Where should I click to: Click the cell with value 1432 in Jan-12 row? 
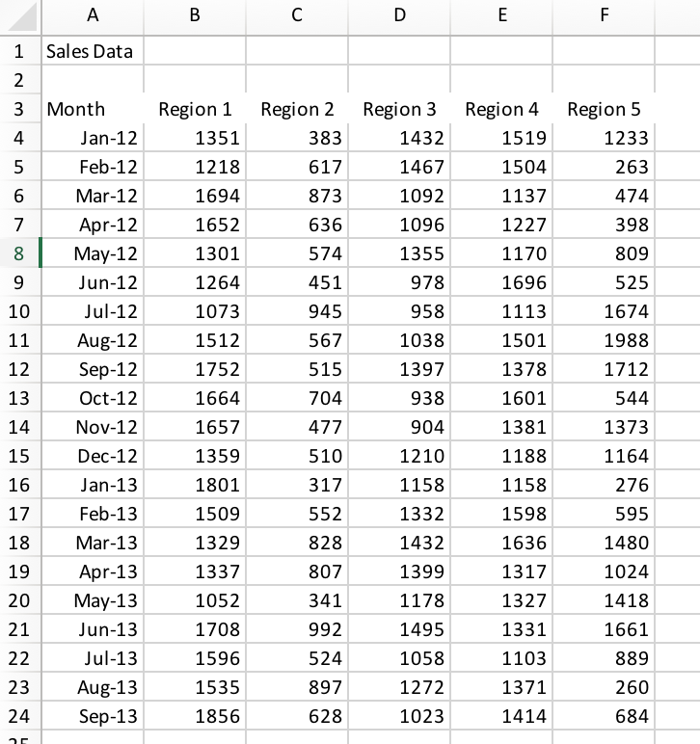click(399, 138)
